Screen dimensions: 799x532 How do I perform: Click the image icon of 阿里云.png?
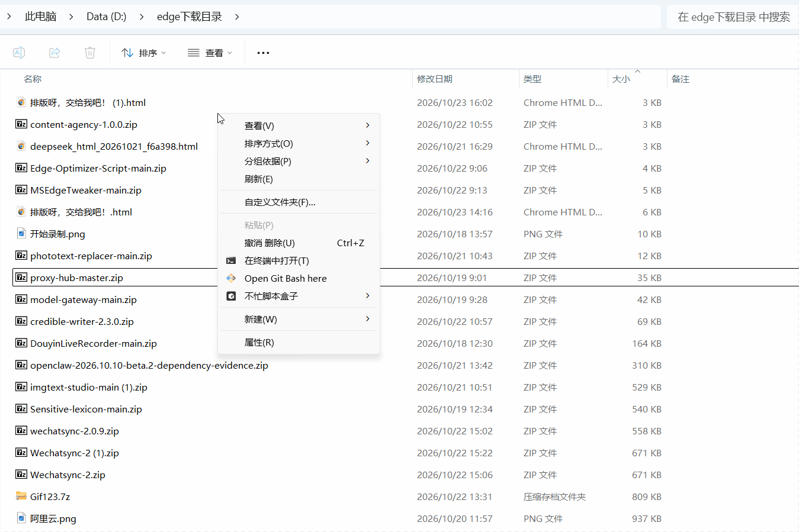(x=21, y=518)
